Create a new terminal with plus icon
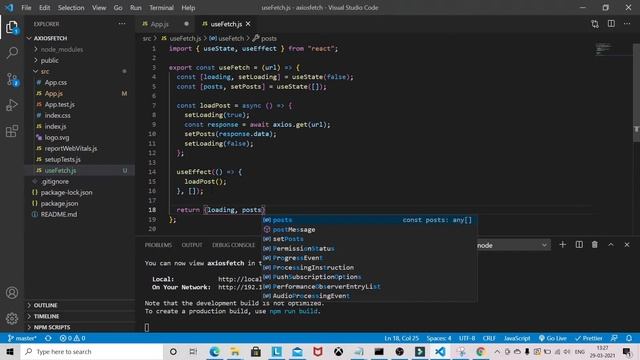This screenshot has width=640, height=360. point(562,244)
